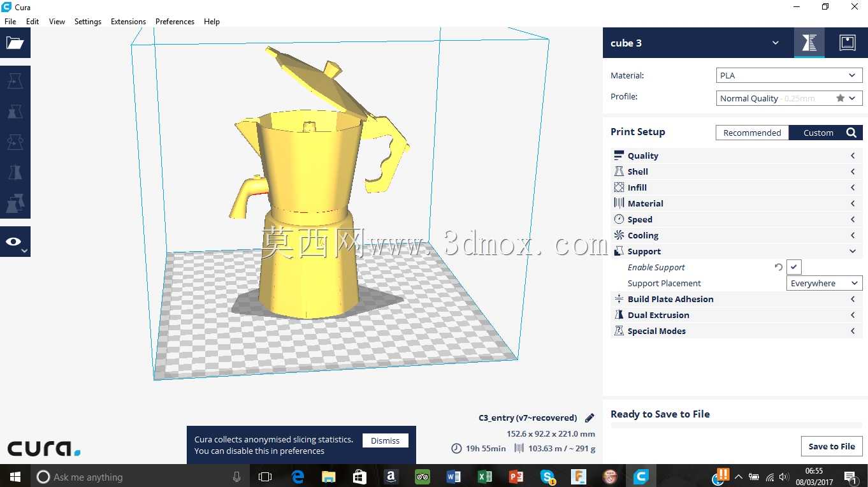Open file with the folder icon
This screenshot has width=868, height=487.
(15, 43)
